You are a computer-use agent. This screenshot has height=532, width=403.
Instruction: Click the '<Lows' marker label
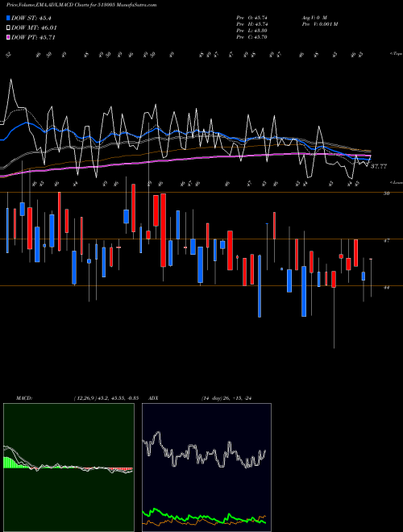coord(396,182)
